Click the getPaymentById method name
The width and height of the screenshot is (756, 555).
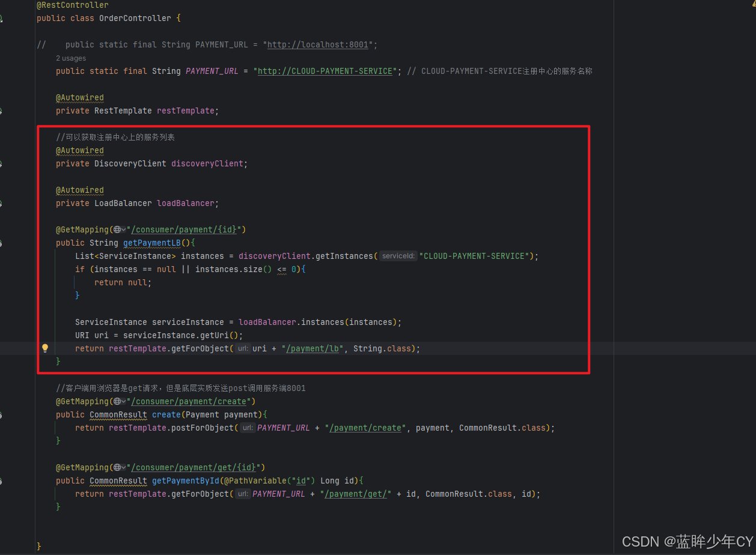click(186, 481)
